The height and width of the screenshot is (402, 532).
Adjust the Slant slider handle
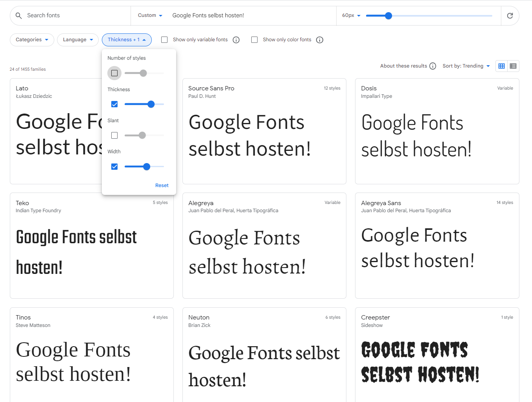click(142, 135)
